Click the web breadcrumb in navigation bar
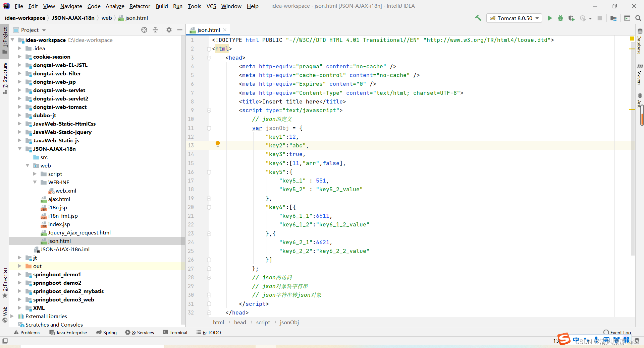Viewport: 644px width, 348px height. click(x=107, y=18)
